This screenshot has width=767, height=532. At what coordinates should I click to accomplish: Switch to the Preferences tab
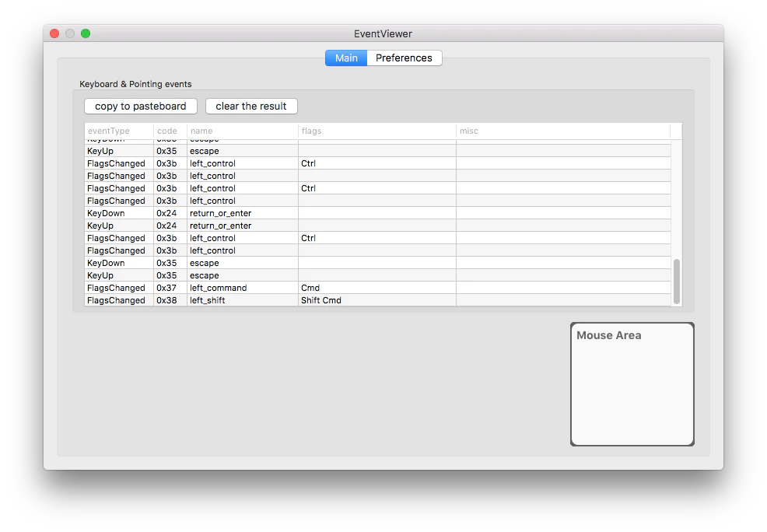[x=404, y=58]
